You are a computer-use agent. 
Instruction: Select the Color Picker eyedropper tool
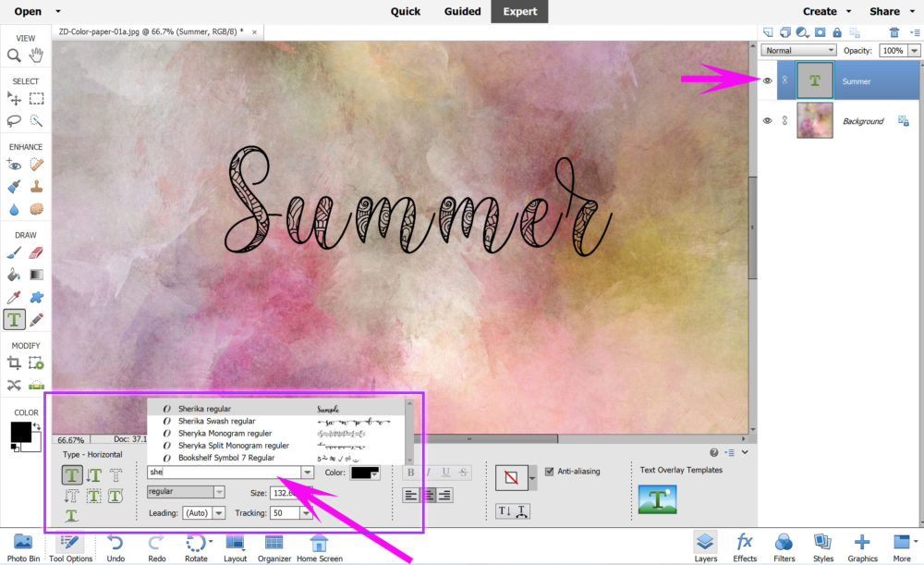[14, 297]
